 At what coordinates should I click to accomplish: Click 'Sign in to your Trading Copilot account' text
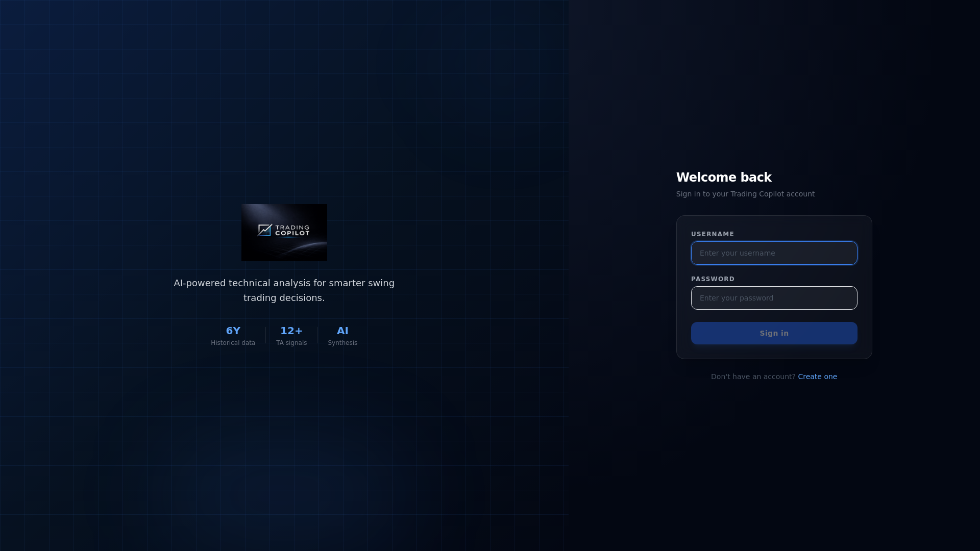pyautogui.click(x=745, y=194)
